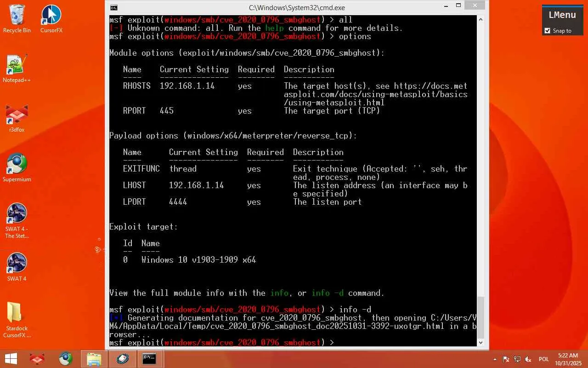Click the RHOSTS option name
588x368 pixels.
click(x=137, y=86)
